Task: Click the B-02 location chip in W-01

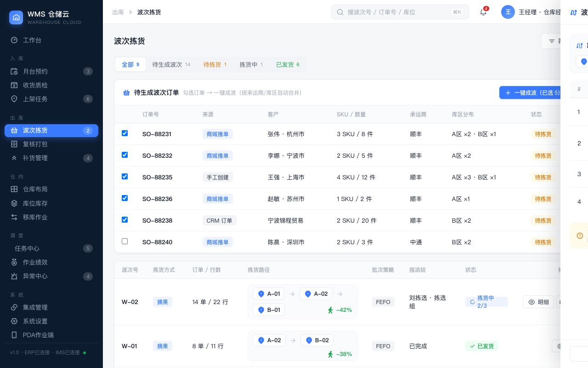Action: [317, 340]
